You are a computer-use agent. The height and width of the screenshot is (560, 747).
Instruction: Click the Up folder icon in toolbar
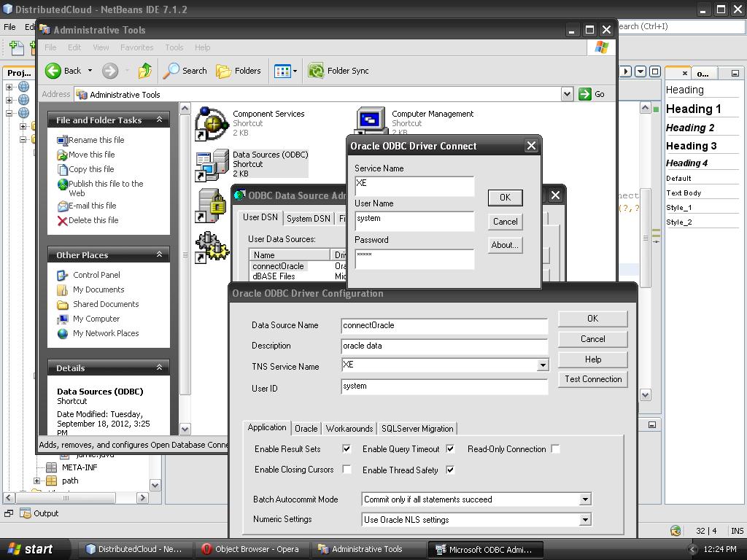(145, 71)
